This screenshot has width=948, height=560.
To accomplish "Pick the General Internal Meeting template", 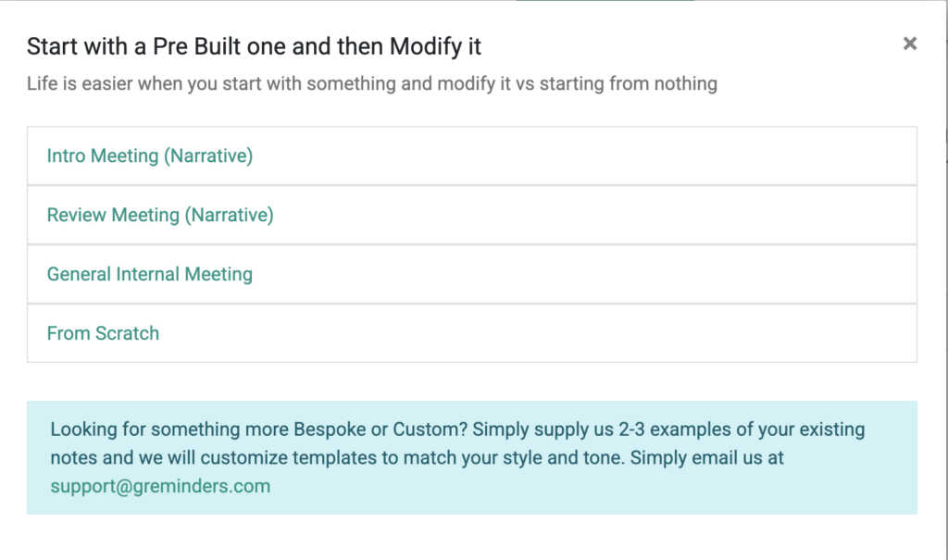I will pos(150,275).
